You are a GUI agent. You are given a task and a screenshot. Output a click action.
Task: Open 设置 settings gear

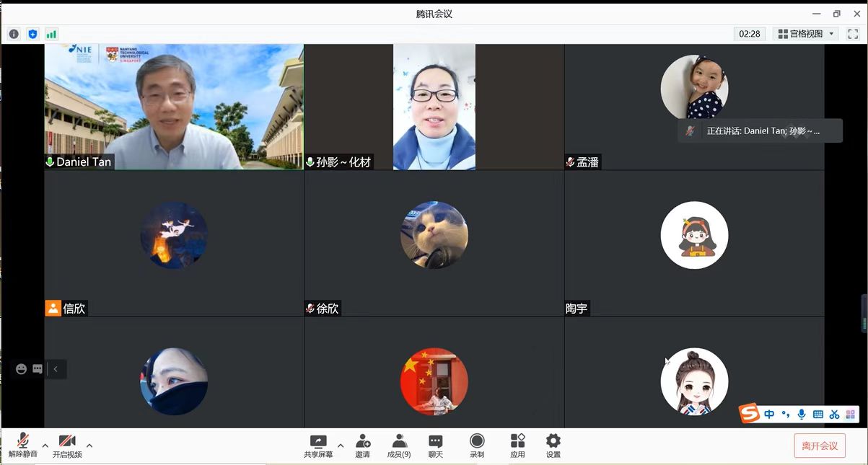[553, 446]
